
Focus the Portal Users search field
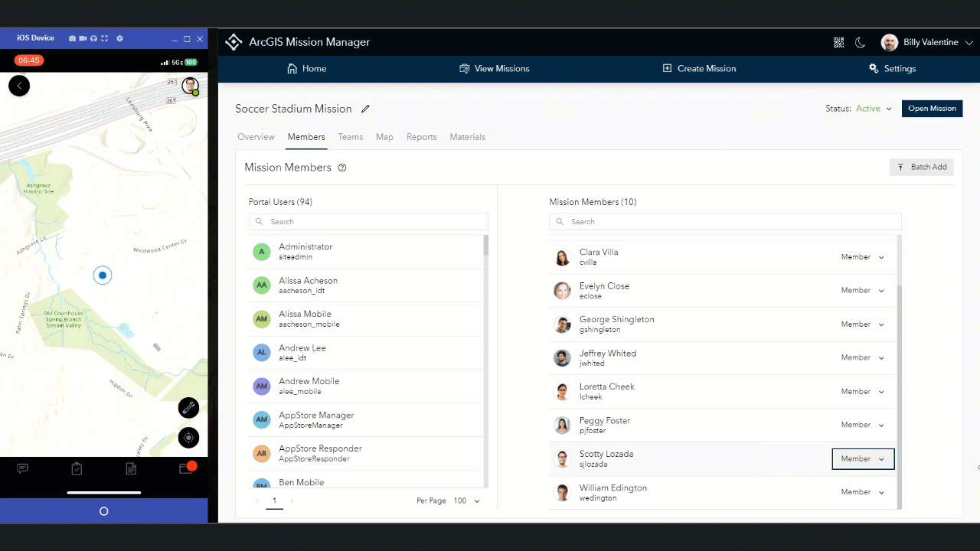click(368, 221)
